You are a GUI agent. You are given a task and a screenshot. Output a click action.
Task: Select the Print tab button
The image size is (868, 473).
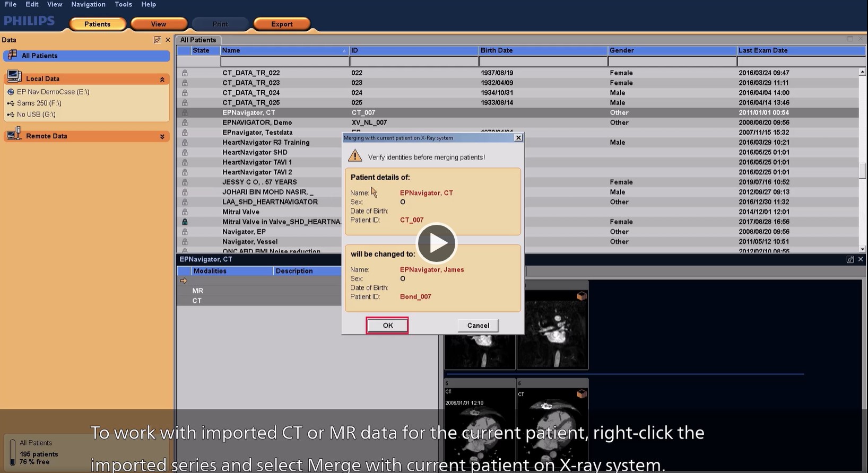[220, 24]
